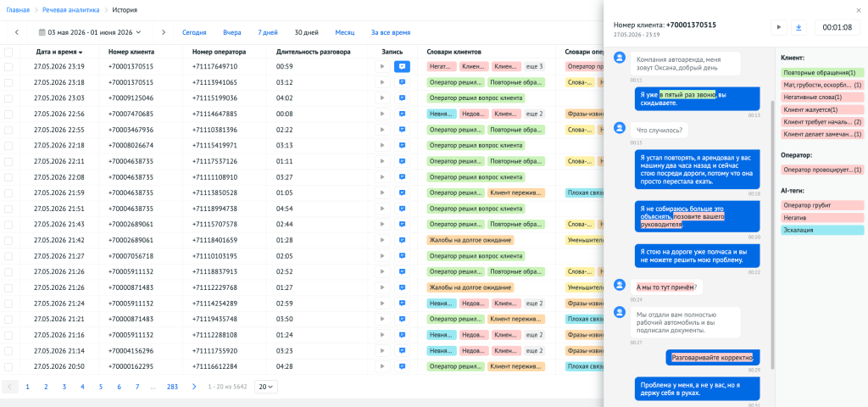Go to page 283 in pagination
868x407 pixels.
(172, 387)
